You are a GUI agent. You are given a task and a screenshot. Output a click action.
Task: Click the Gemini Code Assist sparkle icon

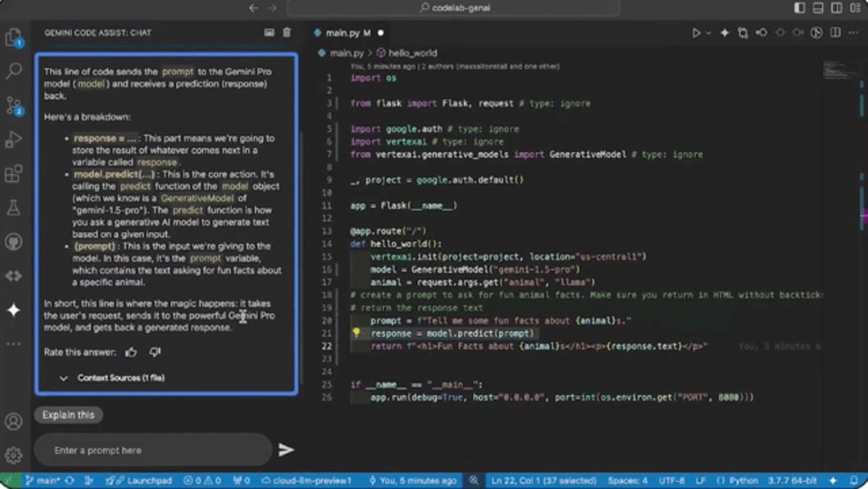pyautogui.click(x=13, y=310)
